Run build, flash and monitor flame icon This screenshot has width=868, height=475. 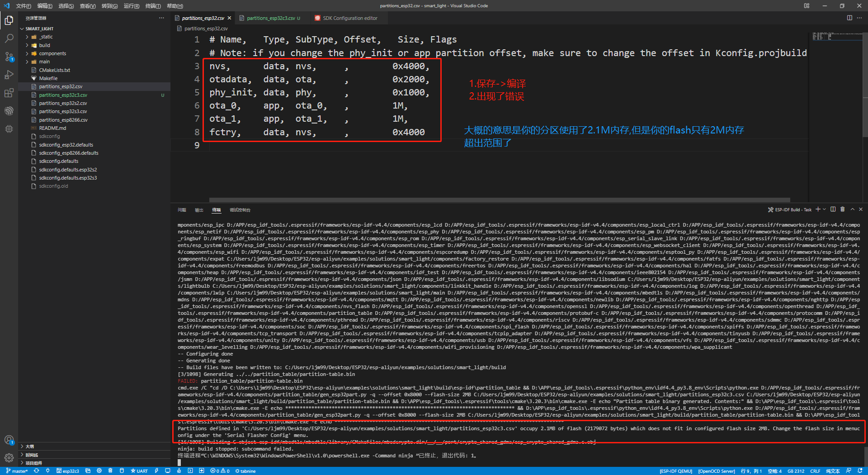179,471
